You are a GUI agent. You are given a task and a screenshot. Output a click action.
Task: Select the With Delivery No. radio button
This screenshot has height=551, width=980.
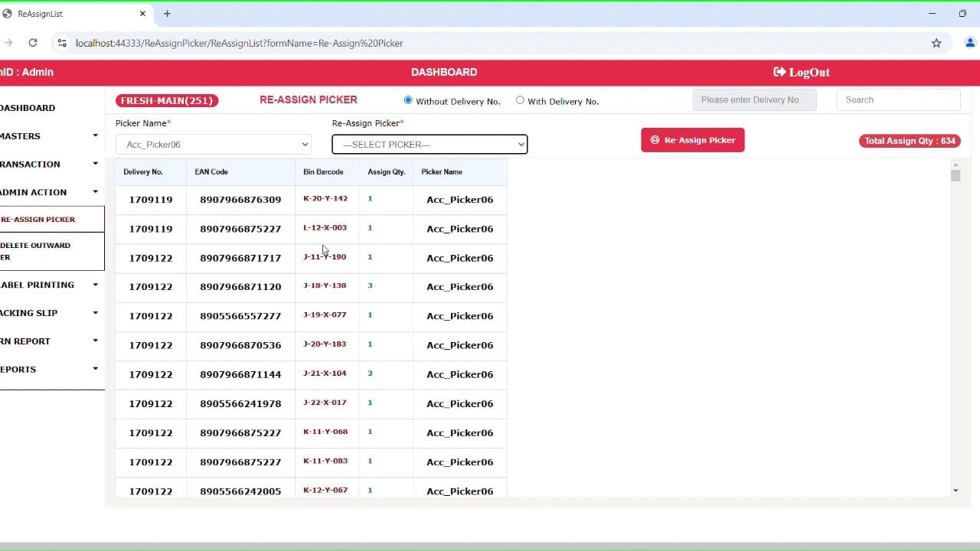pyautogui.click(x=520, y=99)
